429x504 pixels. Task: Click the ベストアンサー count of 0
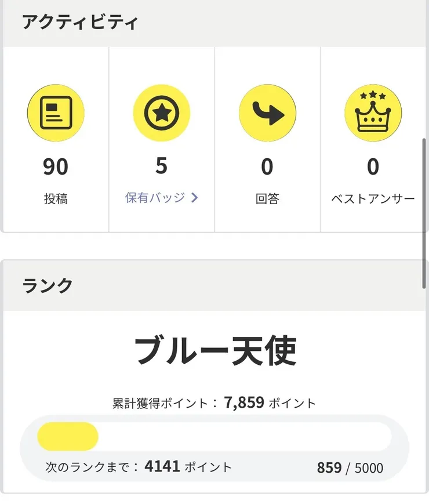pyautogui.click(x=373, y=167)
